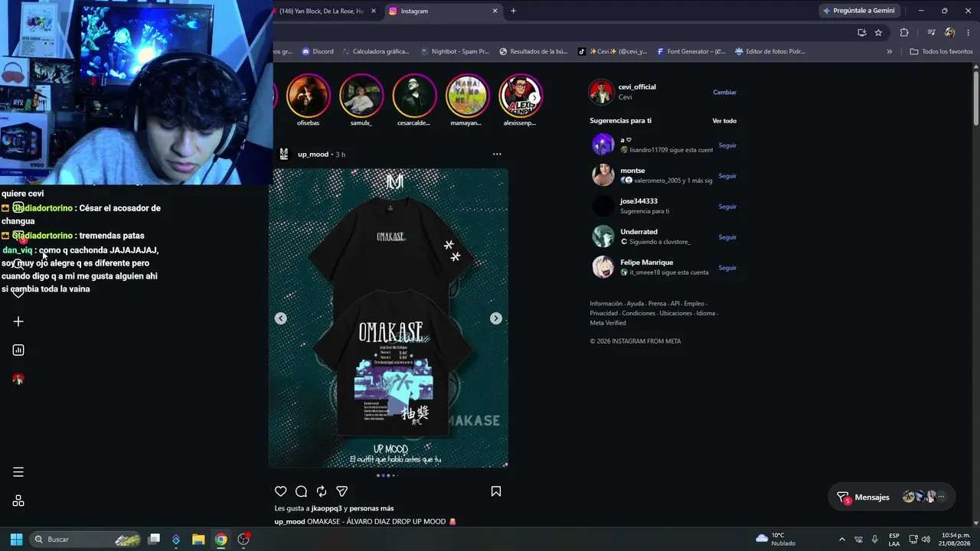The width and height of the screenshot is (980, 551).
Task: Follow the Underrated account
Action: (727, 237)
